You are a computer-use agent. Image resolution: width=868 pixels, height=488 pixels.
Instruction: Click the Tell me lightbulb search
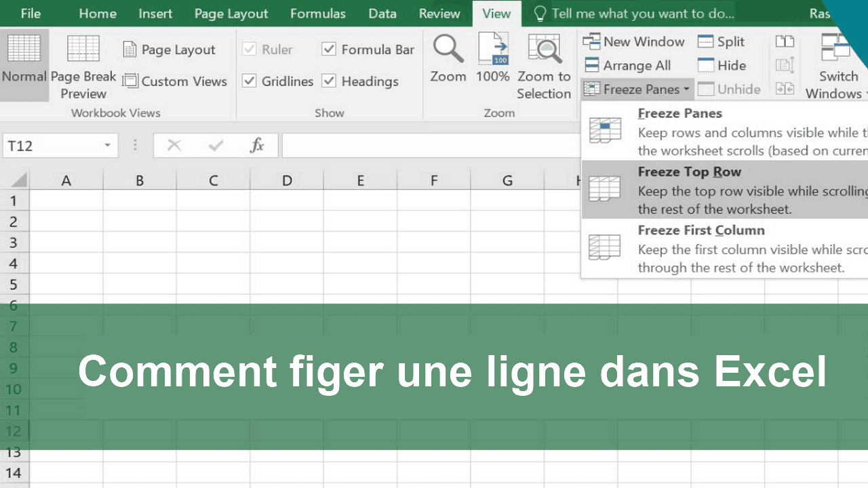633,14
